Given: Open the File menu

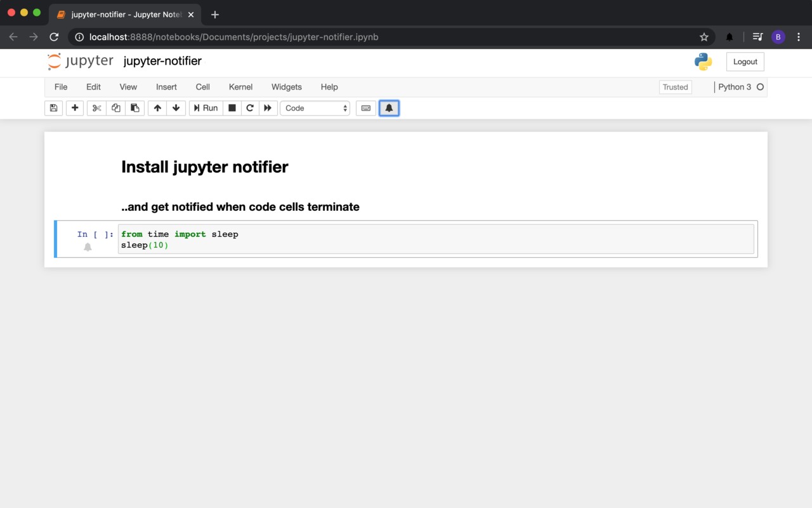Looking at the screenshot, I should pos(61,87).
